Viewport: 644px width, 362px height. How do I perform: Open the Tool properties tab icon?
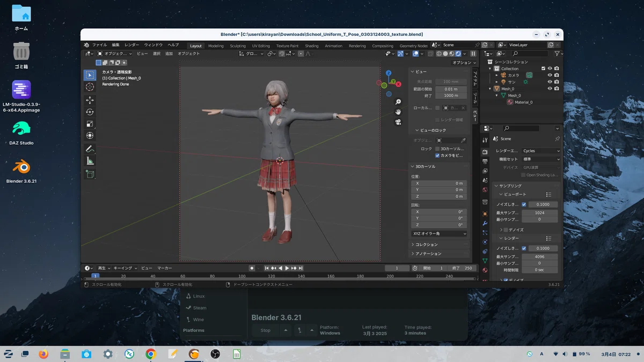pos(485,141)
